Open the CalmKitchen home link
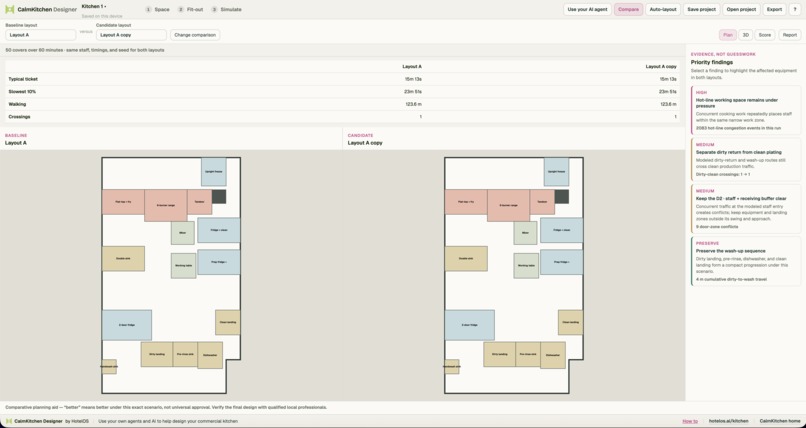The width and height of the screenshot is (806, 428). click(x=780, y=421)
